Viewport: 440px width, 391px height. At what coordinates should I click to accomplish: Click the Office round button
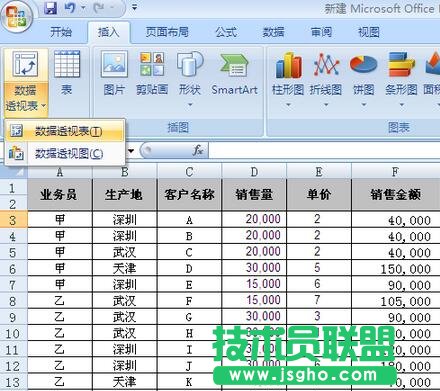point(17,17)
